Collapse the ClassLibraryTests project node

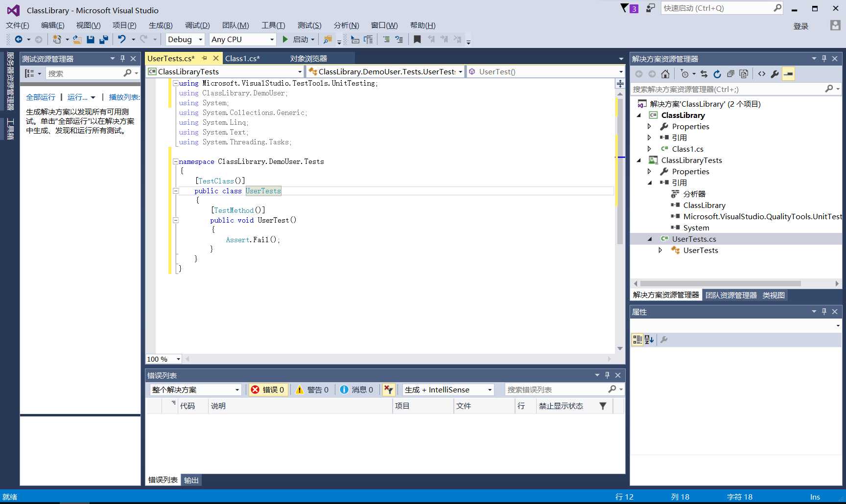point(638,160)
